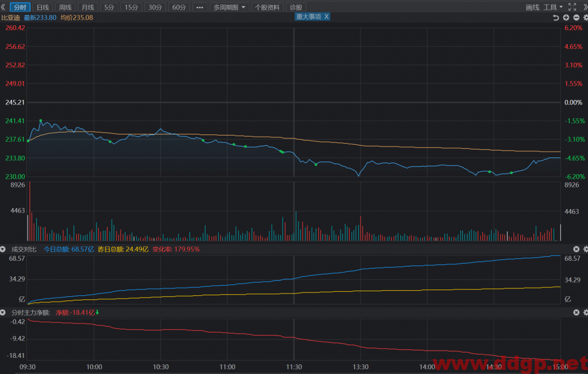Viewport: 588px width, 374px height.
Task: Switch to the 日线 tab
Action: click(x=42, y=7)
